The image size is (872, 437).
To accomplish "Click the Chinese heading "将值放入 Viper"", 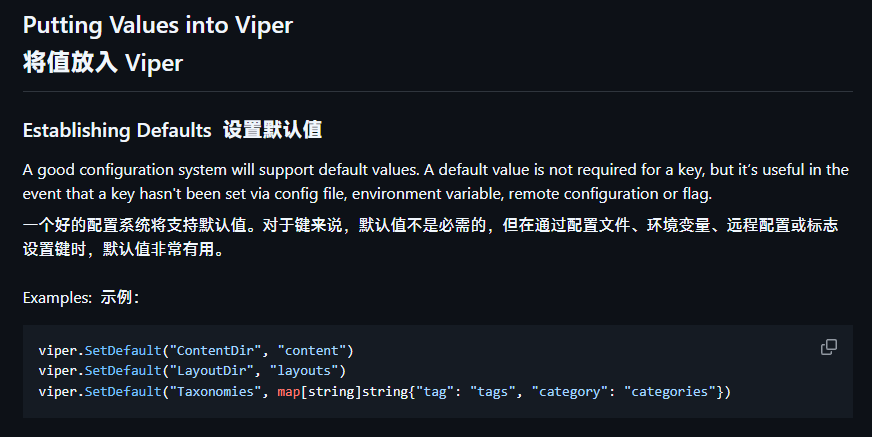I will tap(102, 62).
